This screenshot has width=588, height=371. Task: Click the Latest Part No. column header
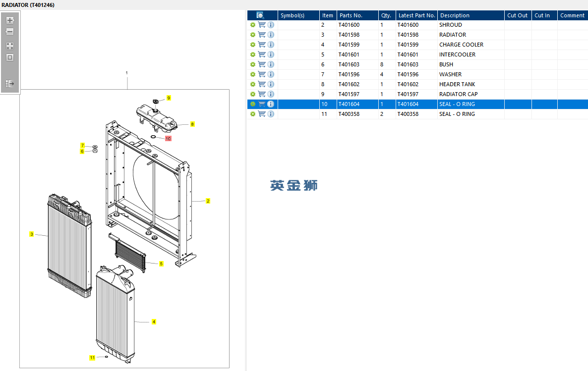click(x=416, y=15)
